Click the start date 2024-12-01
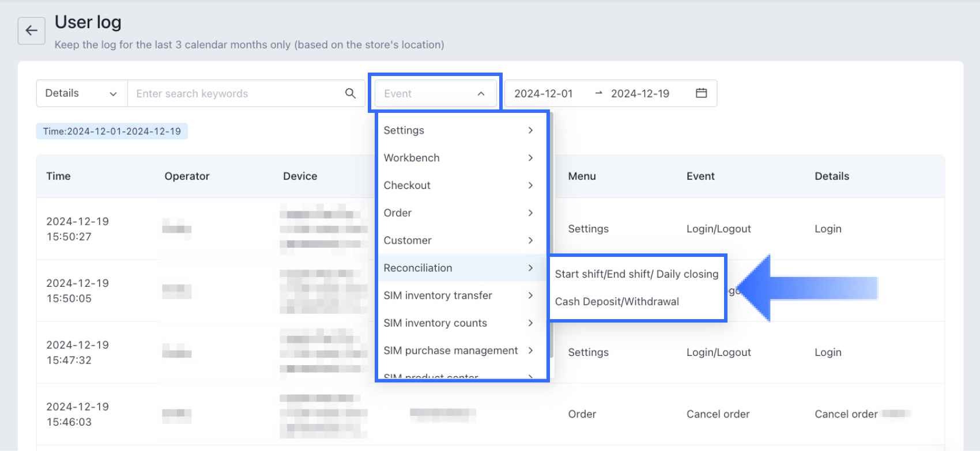980x451 pixels. [544, 93]
